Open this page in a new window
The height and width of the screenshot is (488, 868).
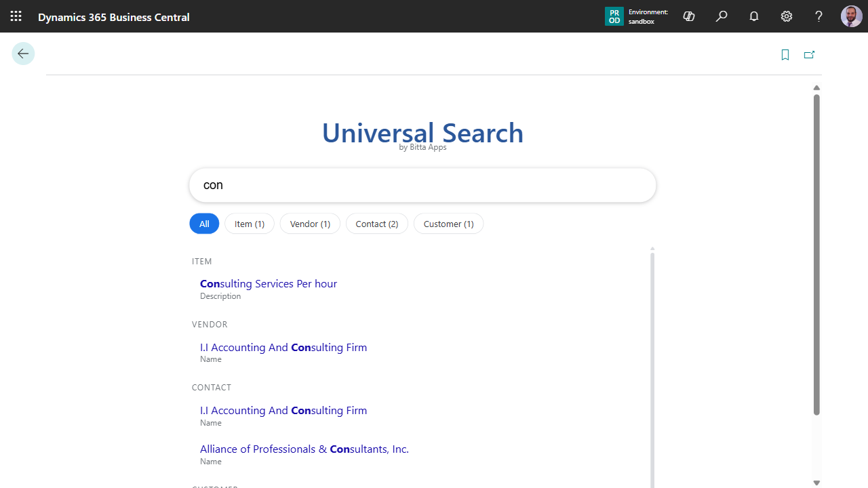(809, 55)
